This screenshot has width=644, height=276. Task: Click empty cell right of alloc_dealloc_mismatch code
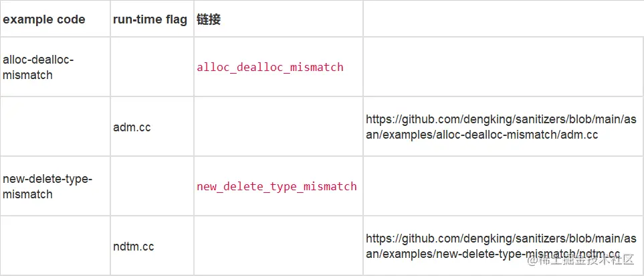tap(503, 67)
